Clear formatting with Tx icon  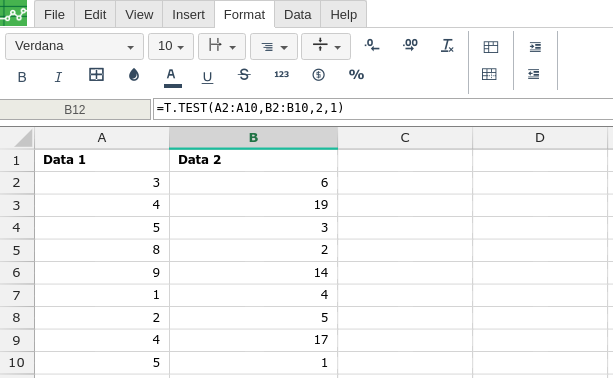447,45
